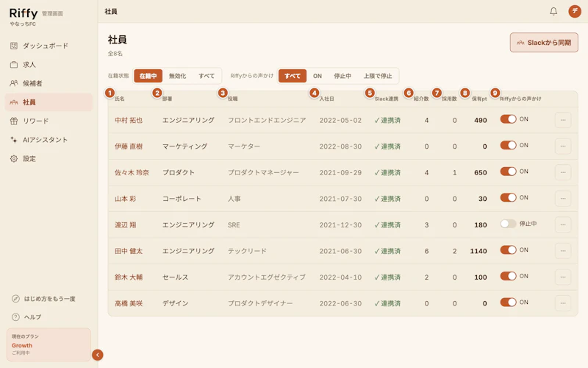Open the more menu for 山本 彩

[563, 198]
